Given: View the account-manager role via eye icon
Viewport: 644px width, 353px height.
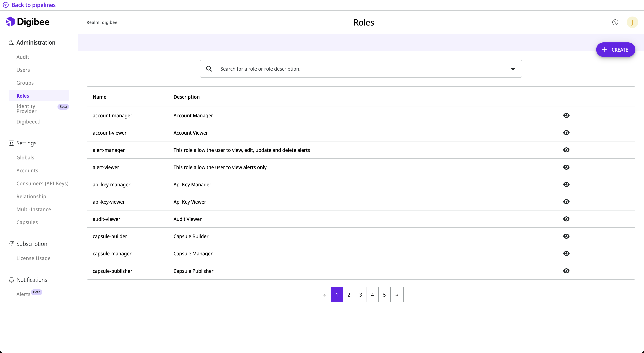Looking at the screenshot, I should (x=566, y=115).
